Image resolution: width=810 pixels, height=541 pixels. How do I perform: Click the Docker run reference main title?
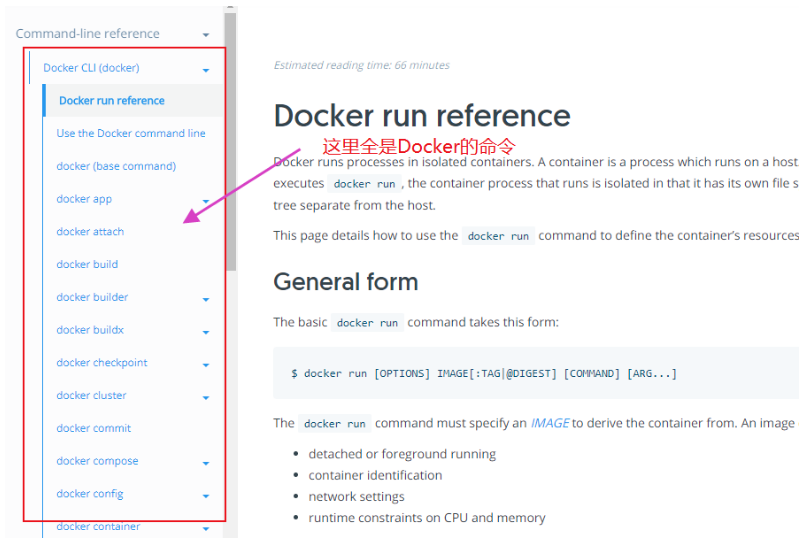[x=422, y=115]
